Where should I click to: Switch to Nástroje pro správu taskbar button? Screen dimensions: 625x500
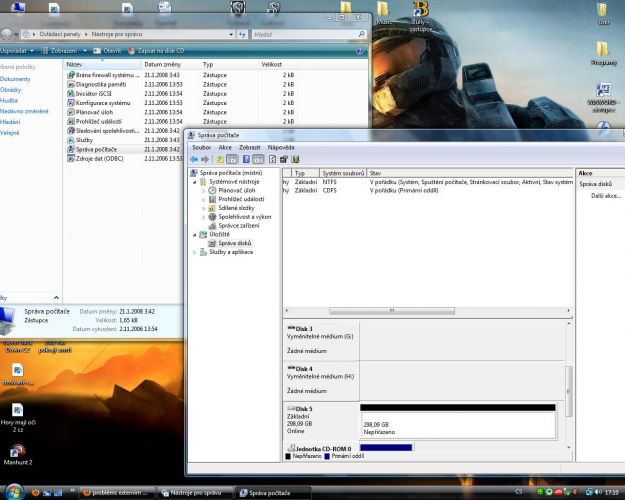tap(195, 493)
